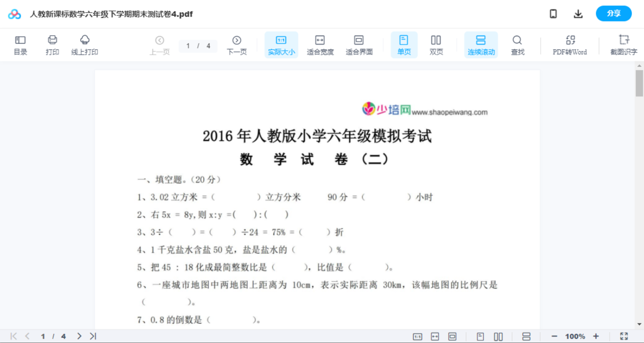Click the page number input field

pos(198,46)
